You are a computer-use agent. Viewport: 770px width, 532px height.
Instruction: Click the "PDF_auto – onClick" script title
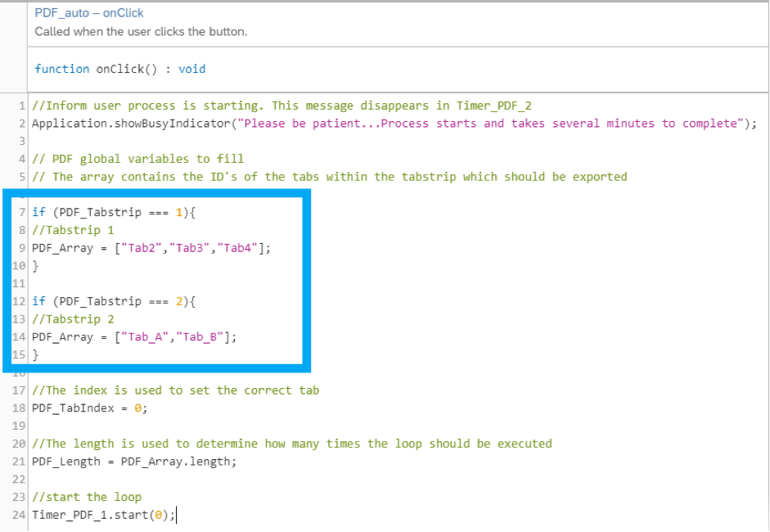[88, 14]
